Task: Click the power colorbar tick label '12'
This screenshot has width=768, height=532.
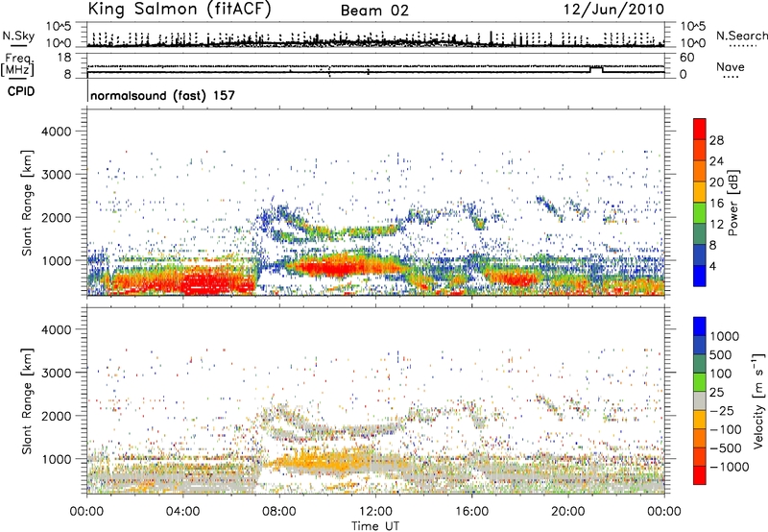Action: point(716,225)
